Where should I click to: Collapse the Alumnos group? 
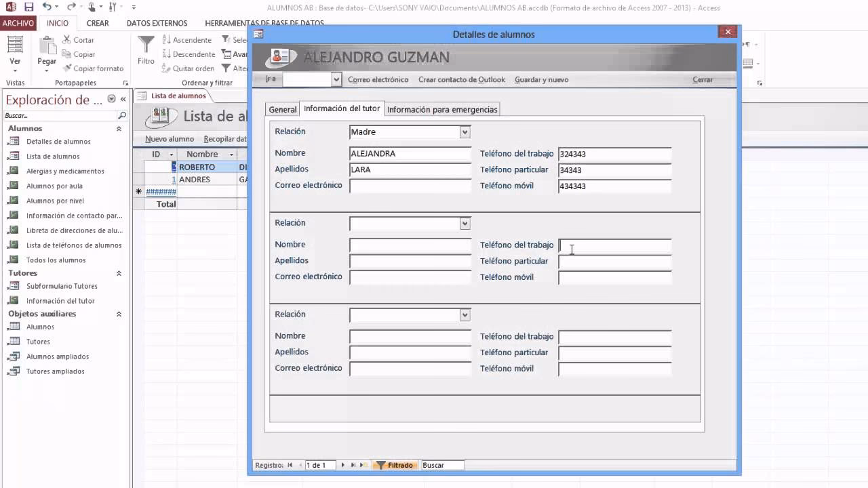pyautogui.click(x=119, y=128)
